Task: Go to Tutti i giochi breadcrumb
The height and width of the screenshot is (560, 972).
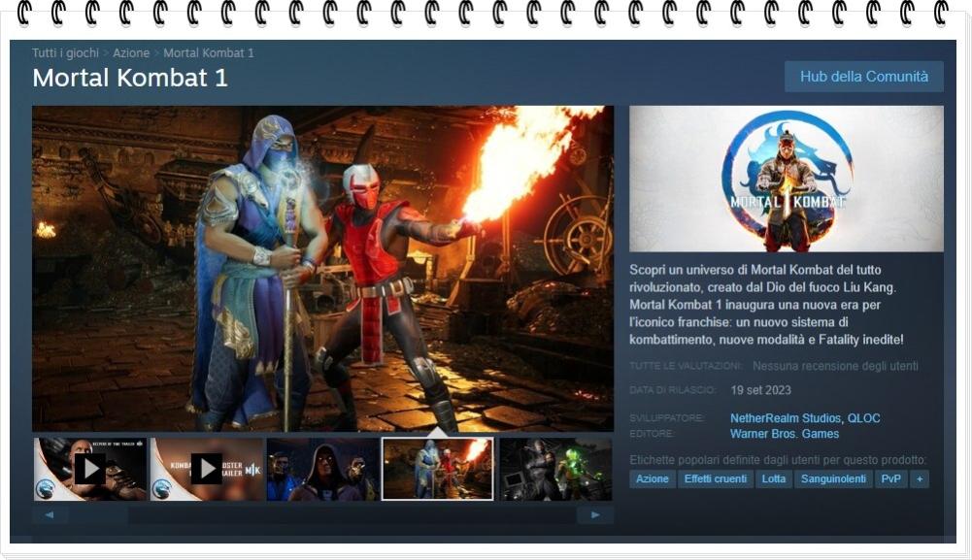Action: click(66, 52)
